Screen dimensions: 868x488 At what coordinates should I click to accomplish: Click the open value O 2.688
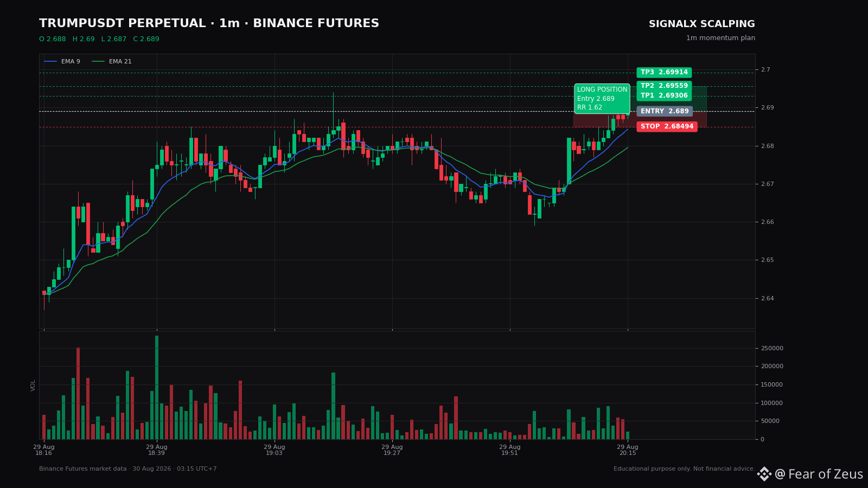[x=53, y=40]
